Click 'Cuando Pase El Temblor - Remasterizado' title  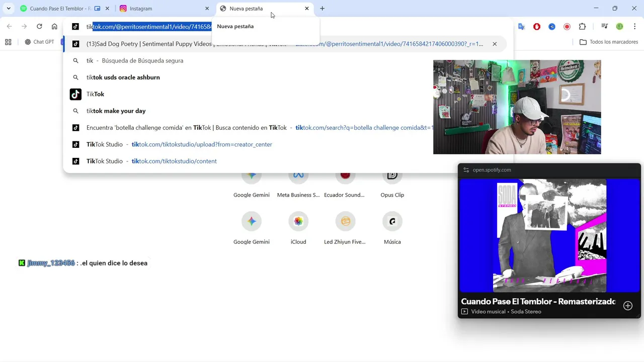coord(538,302)
